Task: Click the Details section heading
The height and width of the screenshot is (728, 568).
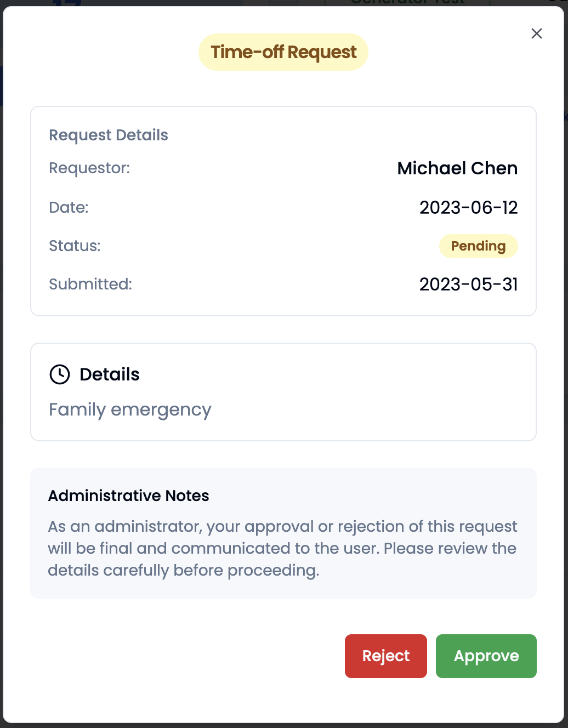Action: point(110,374)
